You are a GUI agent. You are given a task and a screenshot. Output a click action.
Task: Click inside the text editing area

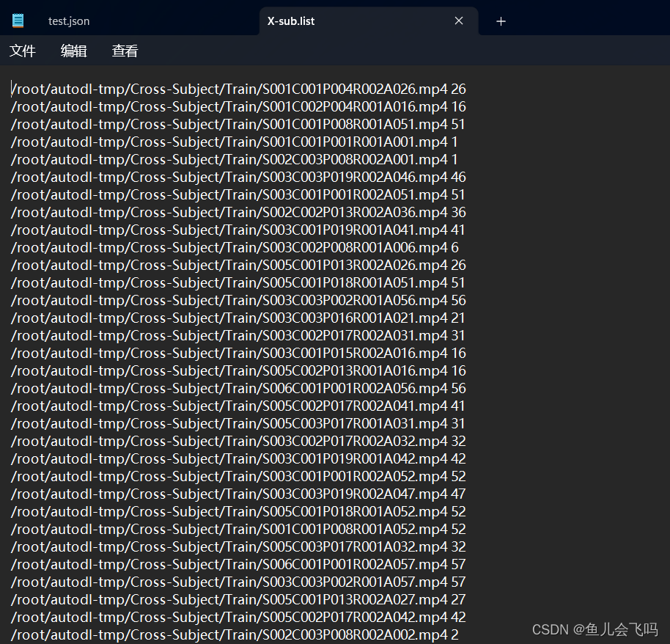pyautogui.click(x=330, y=330)
